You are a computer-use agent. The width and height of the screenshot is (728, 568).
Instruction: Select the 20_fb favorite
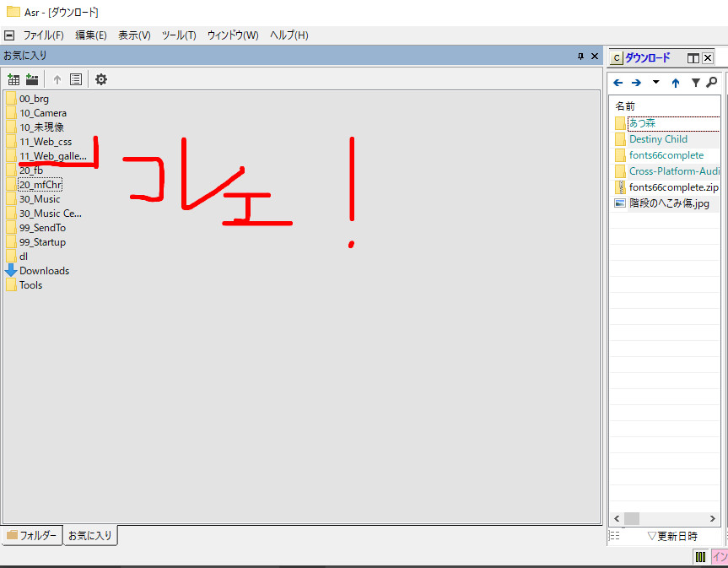pyautogui.click(x=31, y=170)
